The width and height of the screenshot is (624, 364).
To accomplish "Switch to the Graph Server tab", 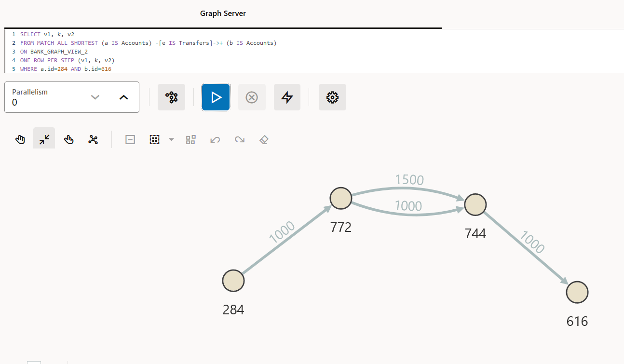I will (x=223, y=13).
